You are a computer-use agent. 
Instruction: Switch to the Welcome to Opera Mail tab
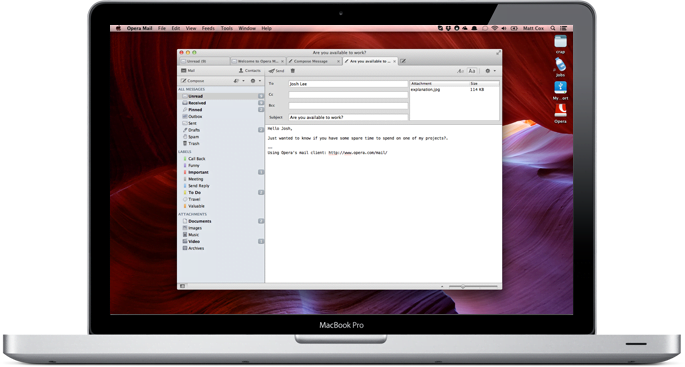(x=257, y=61)
